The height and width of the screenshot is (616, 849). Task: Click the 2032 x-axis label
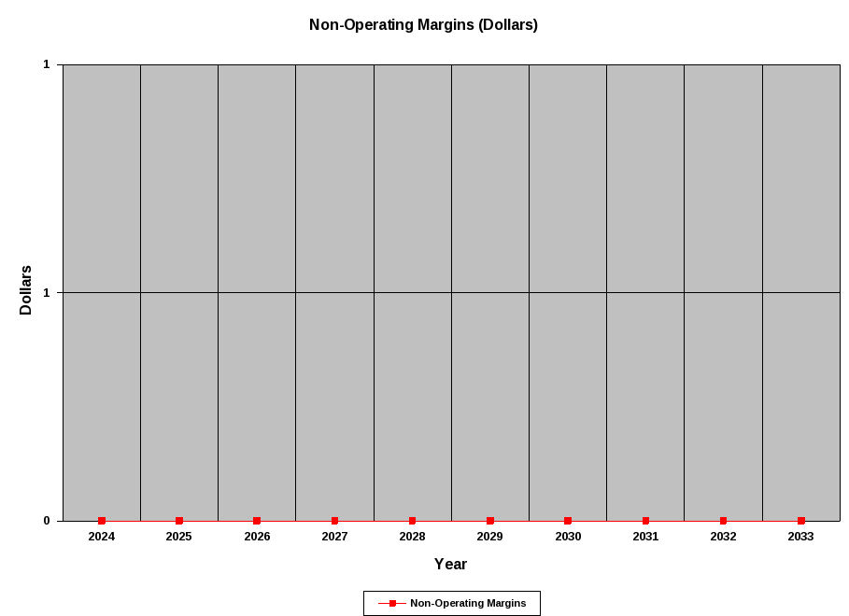(x=724, y=537)
